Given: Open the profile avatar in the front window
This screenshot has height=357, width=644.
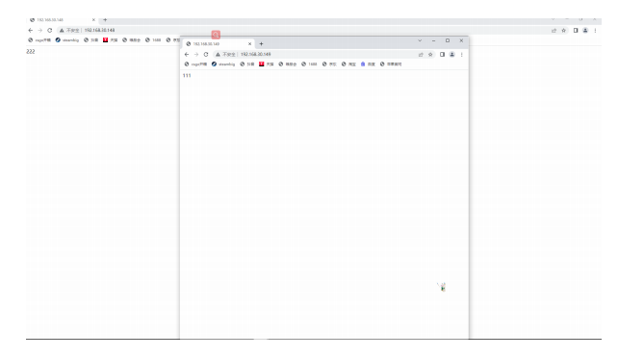Looking at the screenshot, I should [x=451, y=54].
